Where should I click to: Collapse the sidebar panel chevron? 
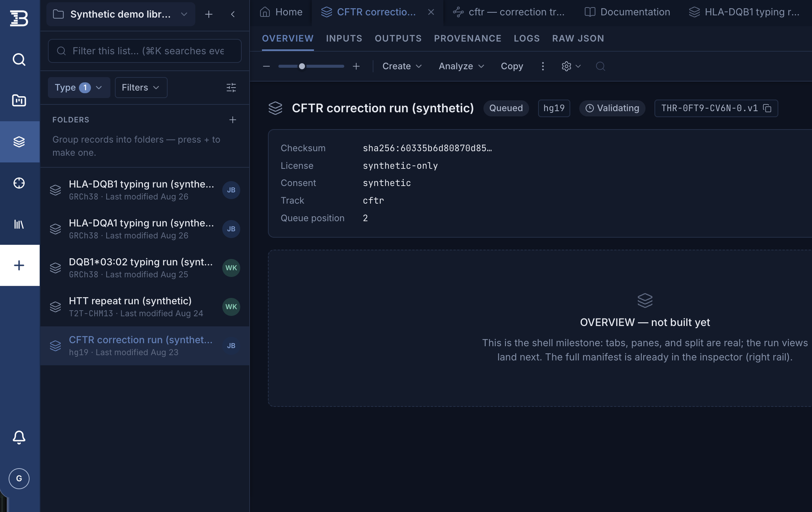coord(233,14)
